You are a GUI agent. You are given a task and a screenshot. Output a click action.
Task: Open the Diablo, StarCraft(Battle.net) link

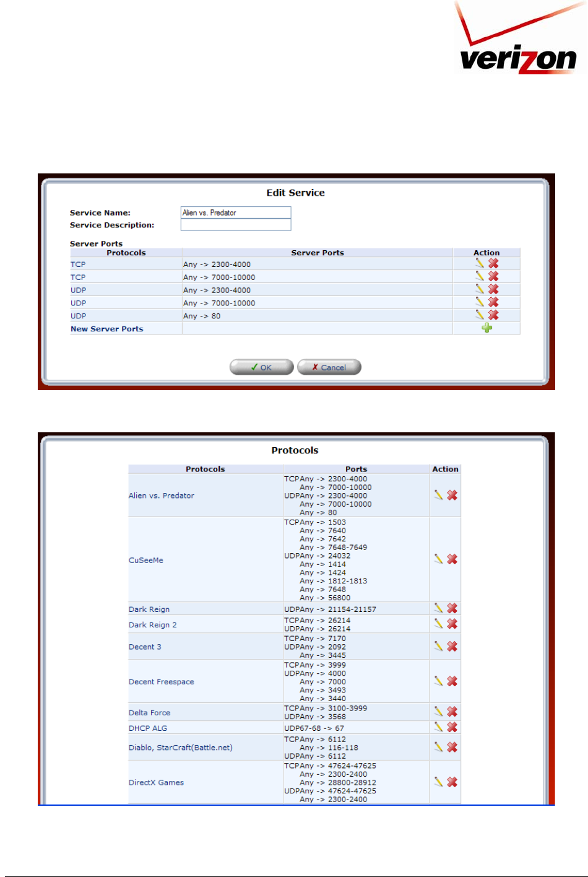[181, 748]
